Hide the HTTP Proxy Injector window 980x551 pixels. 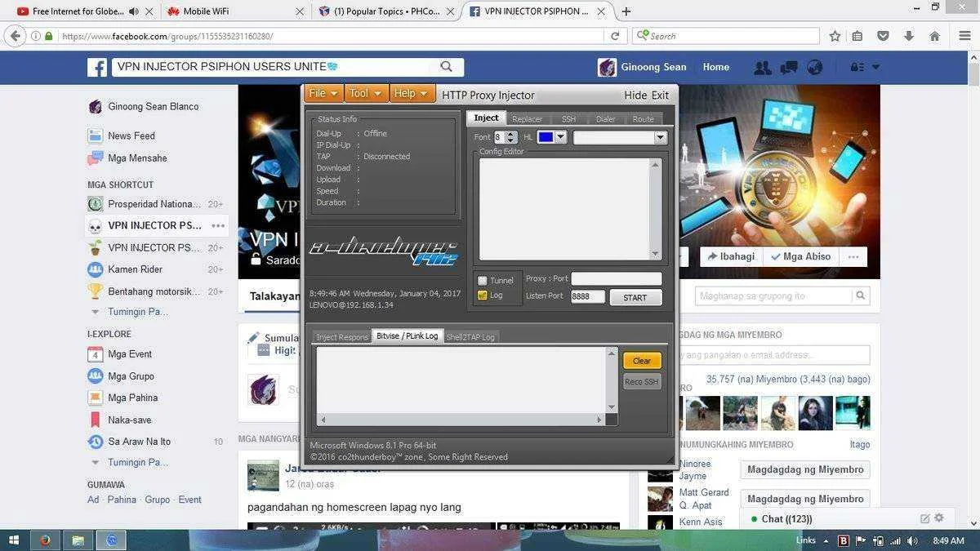coord(635,95)
